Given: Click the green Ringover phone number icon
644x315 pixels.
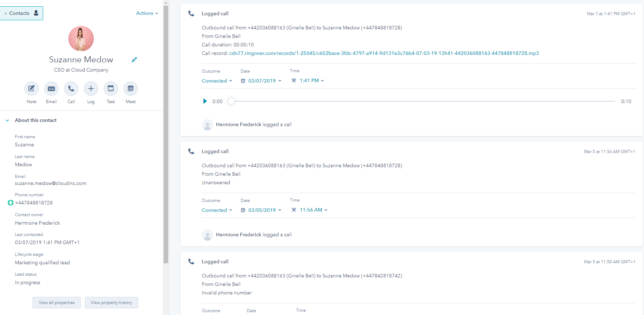Looking at the screenshot, I should point(10,203).
